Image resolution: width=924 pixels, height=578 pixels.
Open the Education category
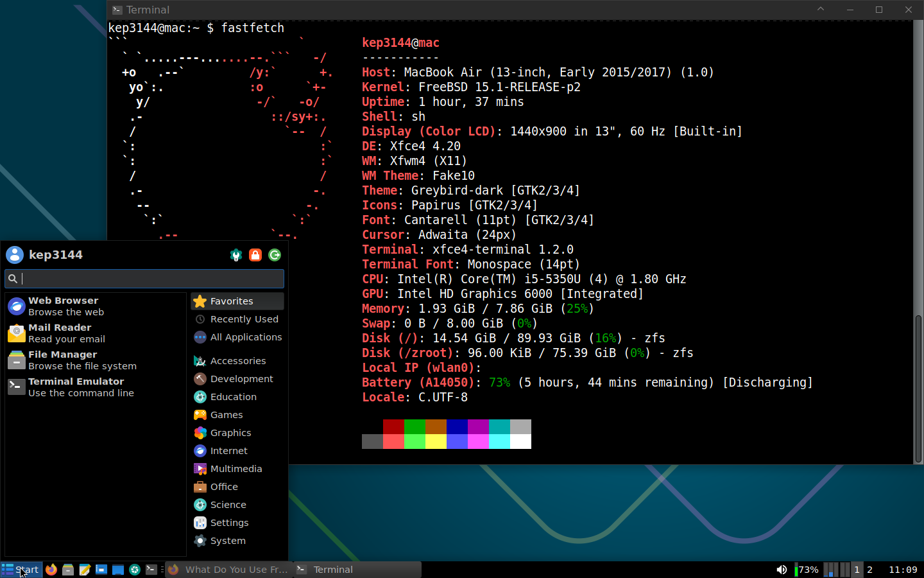click(x=237, y=397)
